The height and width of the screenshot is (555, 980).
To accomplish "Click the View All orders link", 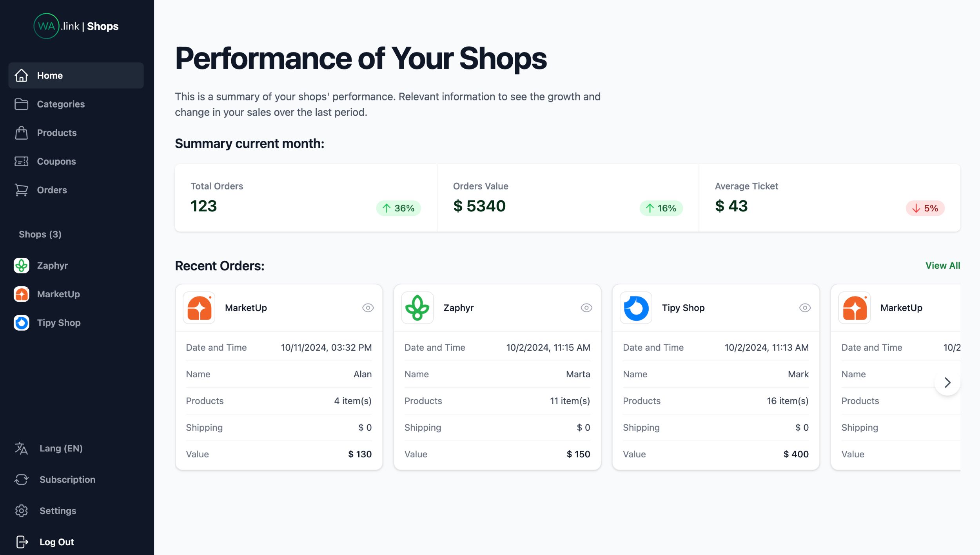I will click(942, 266).
